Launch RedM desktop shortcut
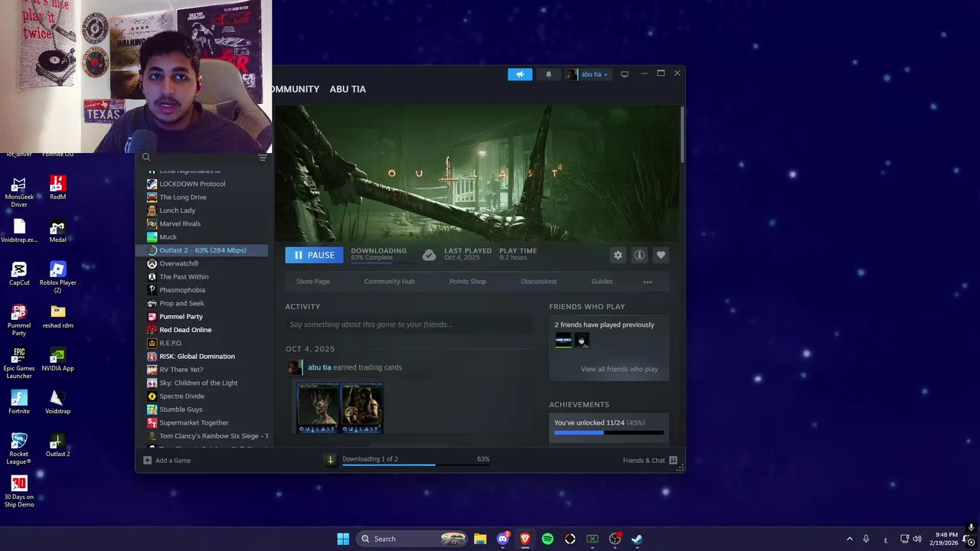Image resolution: width=980 pixels, height=551 pixels. coord(58,187)
